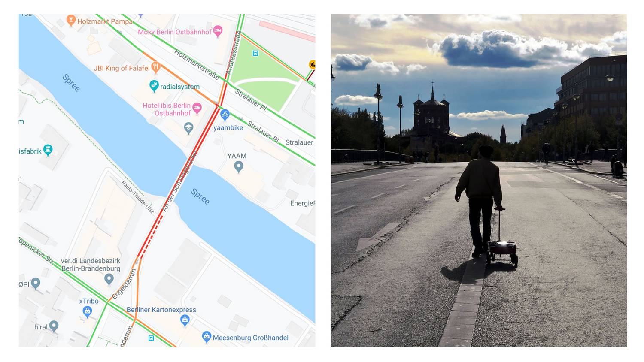Click the Holzmarkt Pampa restaurant pin
The image size is (644, 362).
click(71, 20)
